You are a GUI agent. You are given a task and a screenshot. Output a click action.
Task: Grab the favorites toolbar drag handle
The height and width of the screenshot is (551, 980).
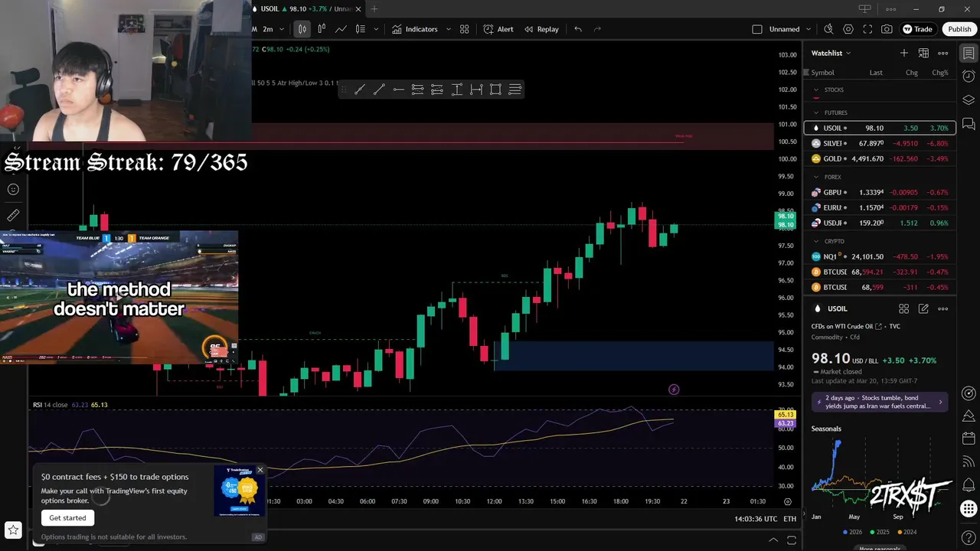coord(343,90)
